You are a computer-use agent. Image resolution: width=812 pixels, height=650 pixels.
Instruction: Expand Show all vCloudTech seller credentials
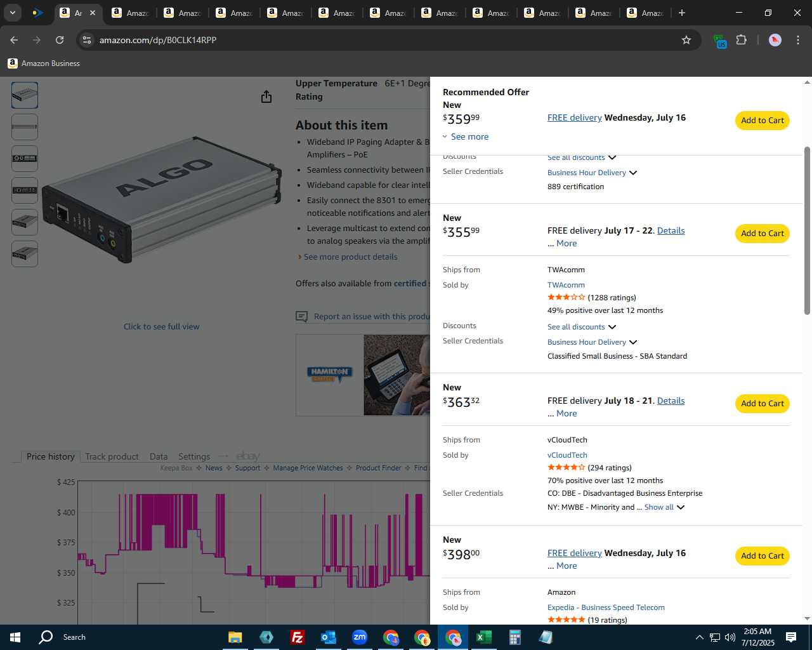point(664,507)
